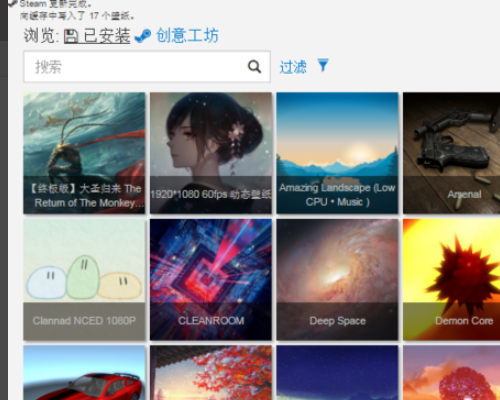Switch to the 已安装 tab
Screen dimensions: 500x400
click(x=97, y=36)
